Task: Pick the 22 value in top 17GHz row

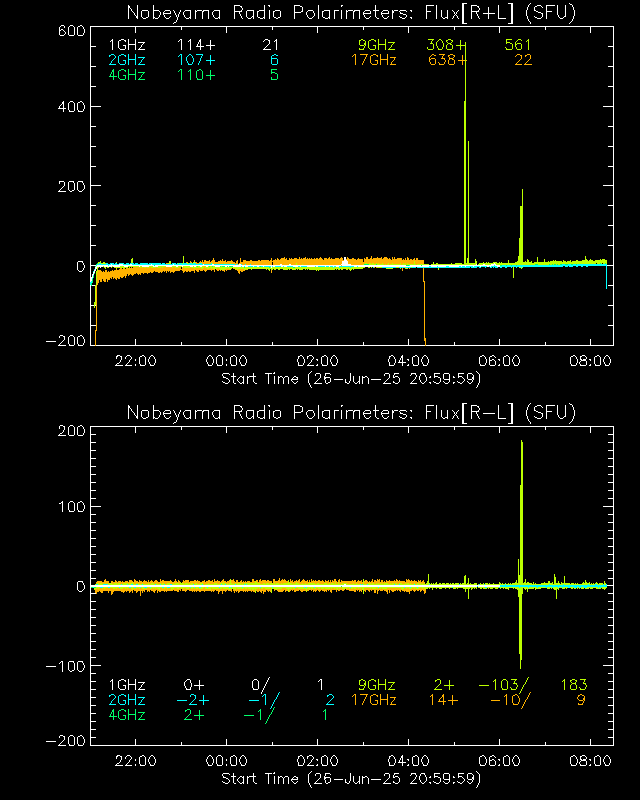Action: (x=523, y=60)
